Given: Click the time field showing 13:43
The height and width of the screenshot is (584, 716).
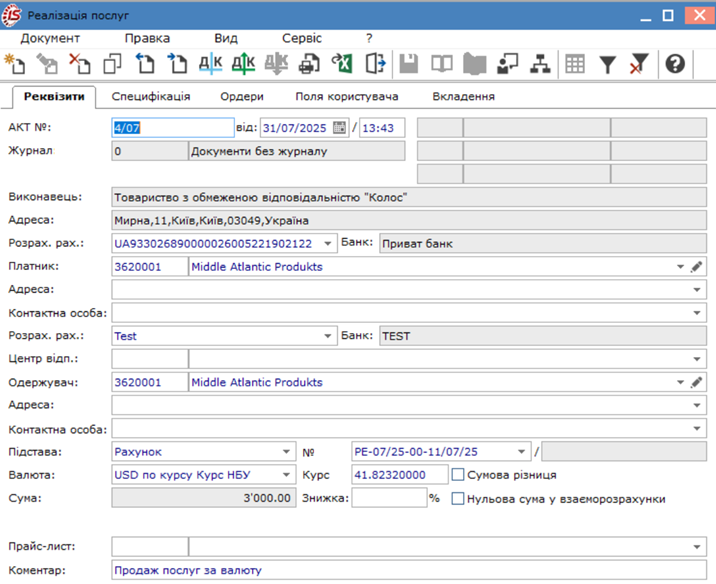Looking at the screenshot, I should click(382, 128).
